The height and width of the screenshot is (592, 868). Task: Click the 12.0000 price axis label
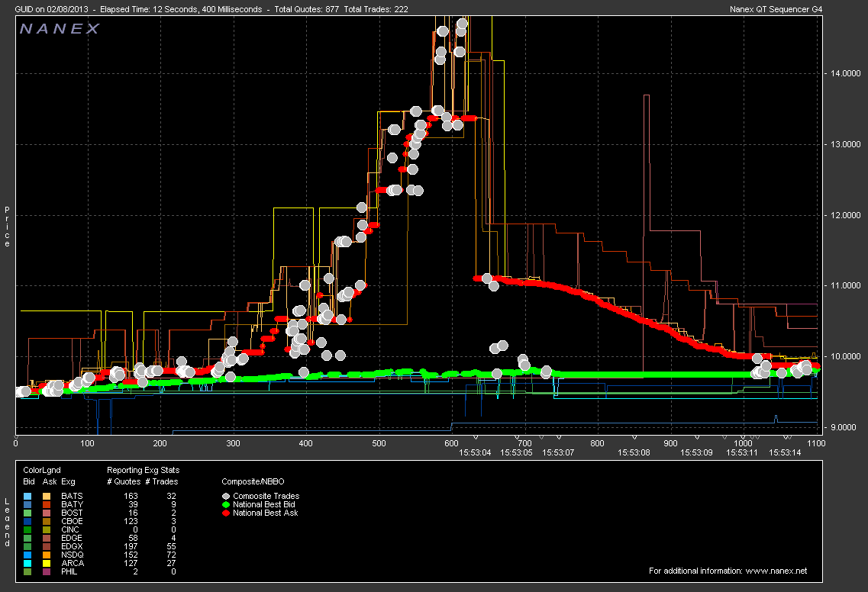tap(845, 214)
